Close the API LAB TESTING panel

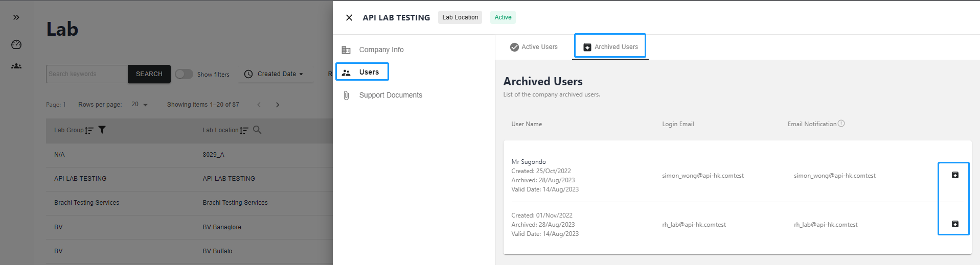point(349,18)
